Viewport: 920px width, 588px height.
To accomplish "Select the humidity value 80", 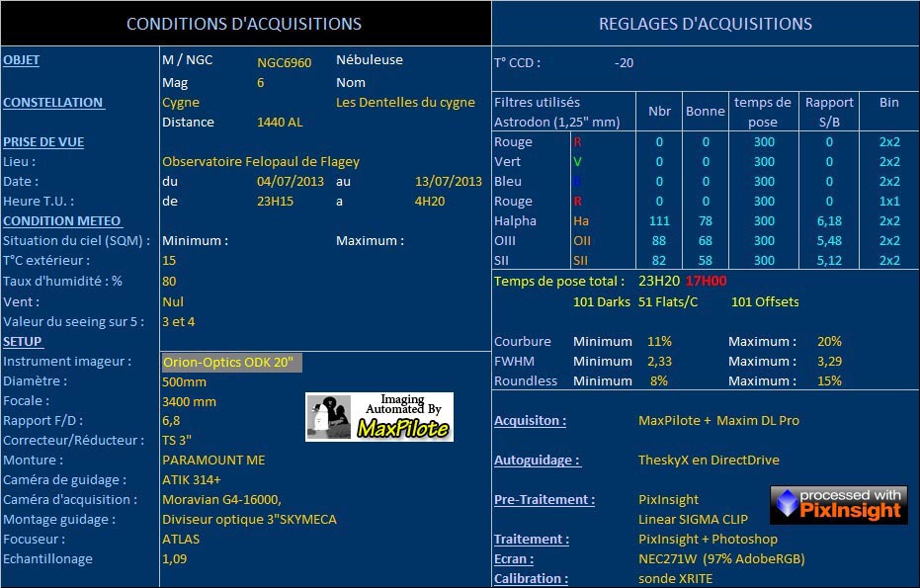I will pos(169,281).
